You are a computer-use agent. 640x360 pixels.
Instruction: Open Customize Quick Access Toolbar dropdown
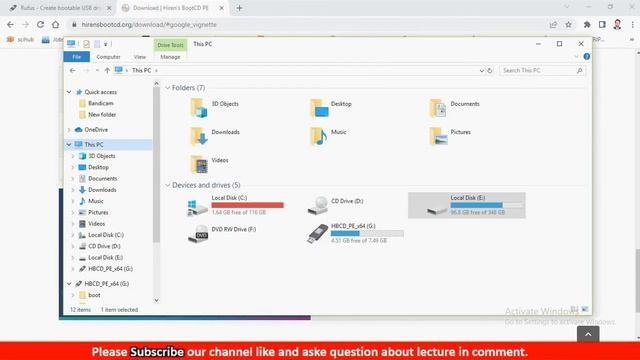106,44
